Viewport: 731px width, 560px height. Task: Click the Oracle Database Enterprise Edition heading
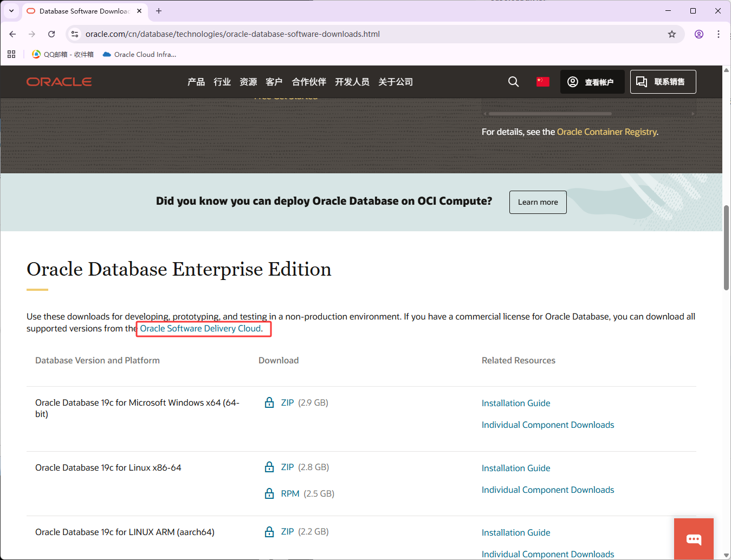[x=179, y=269]
